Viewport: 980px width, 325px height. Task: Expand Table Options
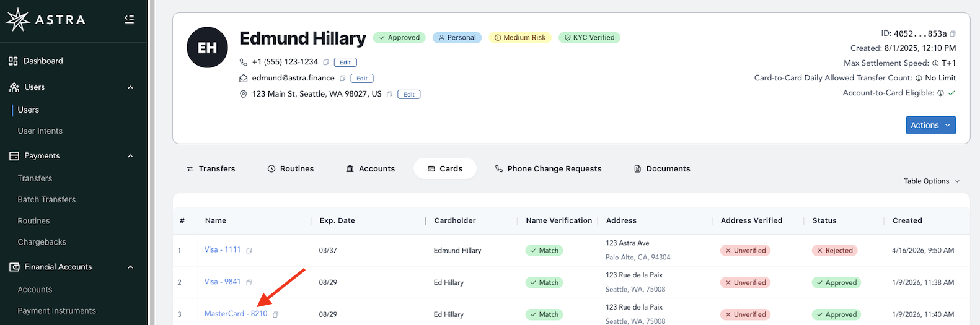(x=932, y=181)
